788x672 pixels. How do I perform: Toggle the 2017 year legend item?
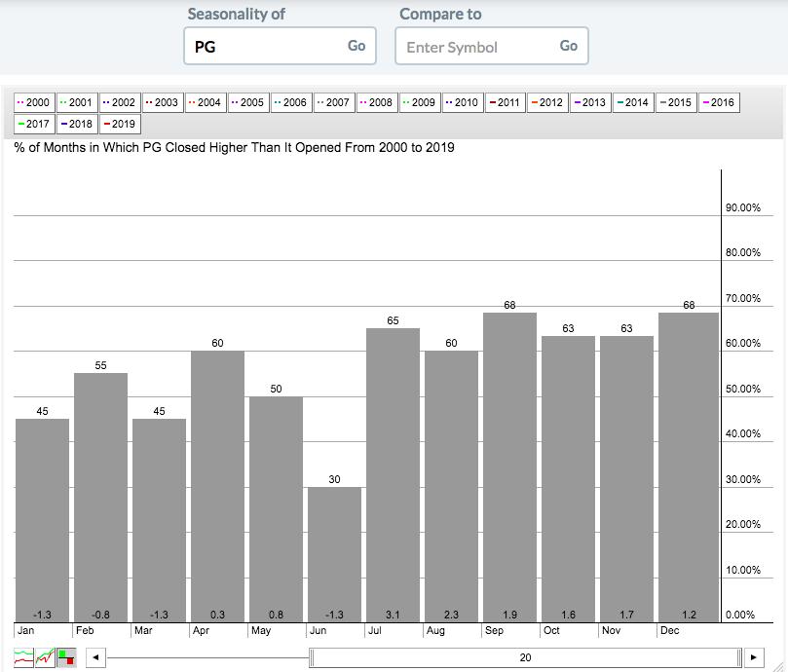coord(34,125)
